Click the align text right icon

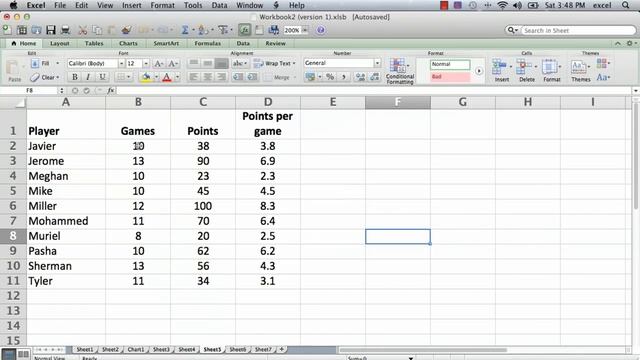point(222,77)
